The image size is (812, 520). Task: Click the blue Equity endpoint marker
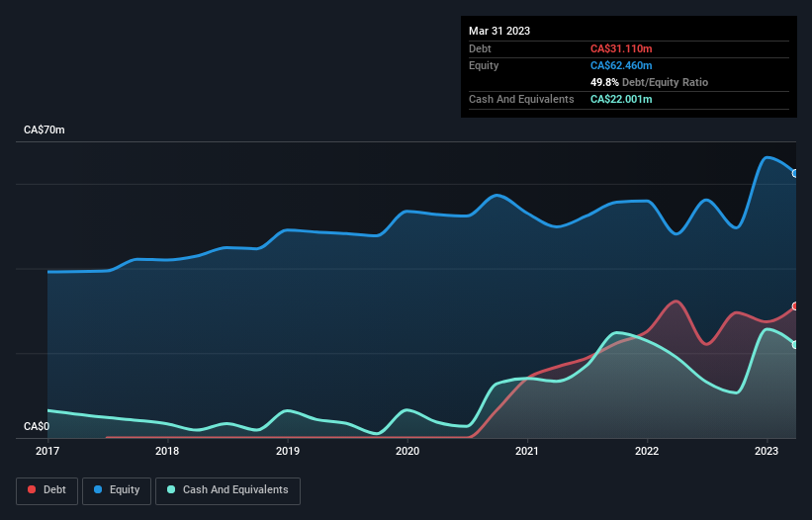[x=796, y=173]
